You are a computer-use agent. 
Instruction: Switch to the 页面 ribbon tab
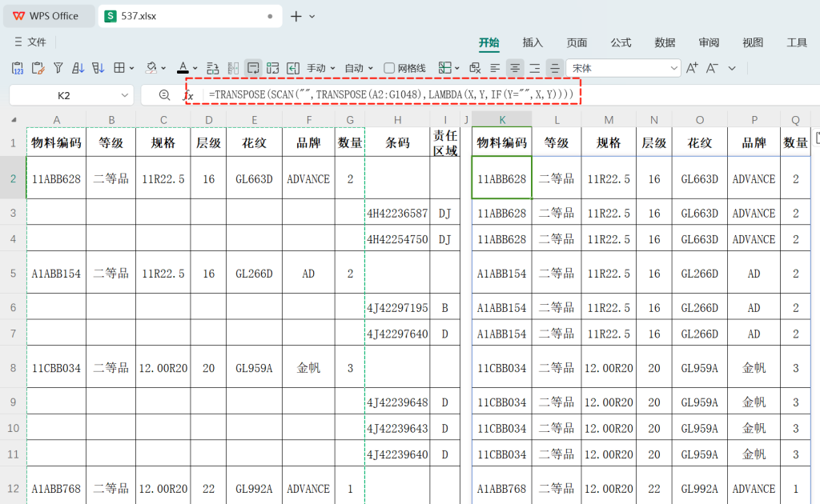pyautogui.click(x=577, y=42)
